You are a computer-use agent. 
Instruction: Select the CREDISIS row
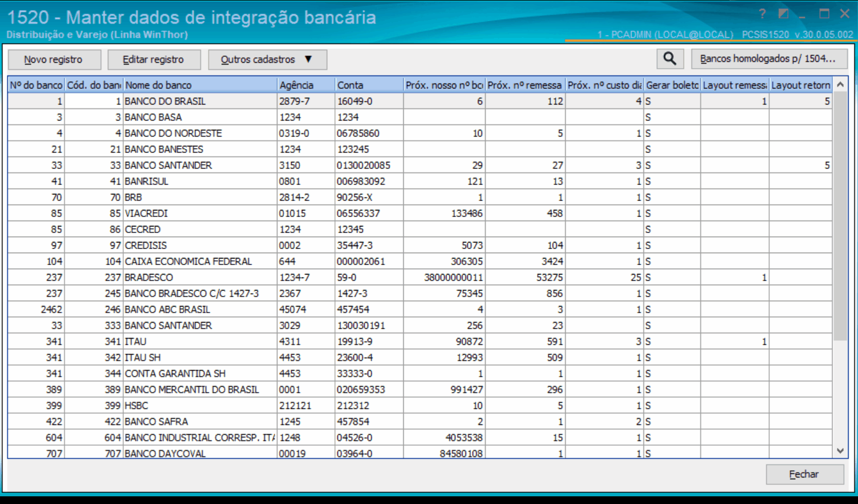click(420, 245)
